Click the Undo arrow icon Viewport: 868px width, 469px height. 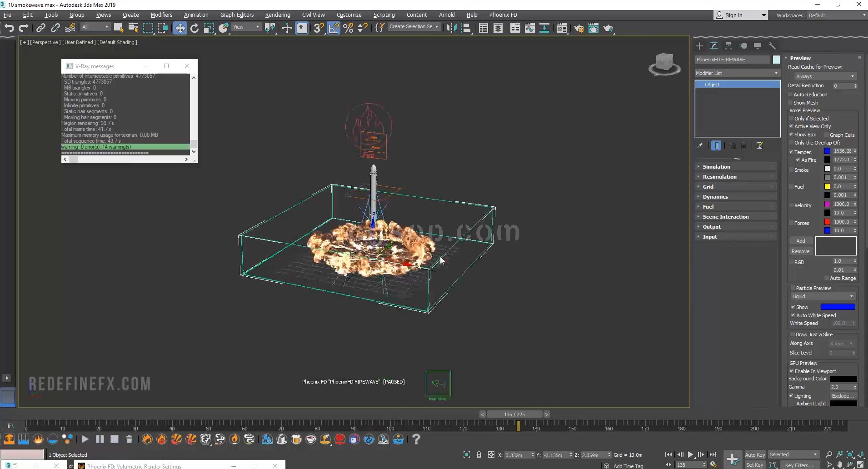9,28
